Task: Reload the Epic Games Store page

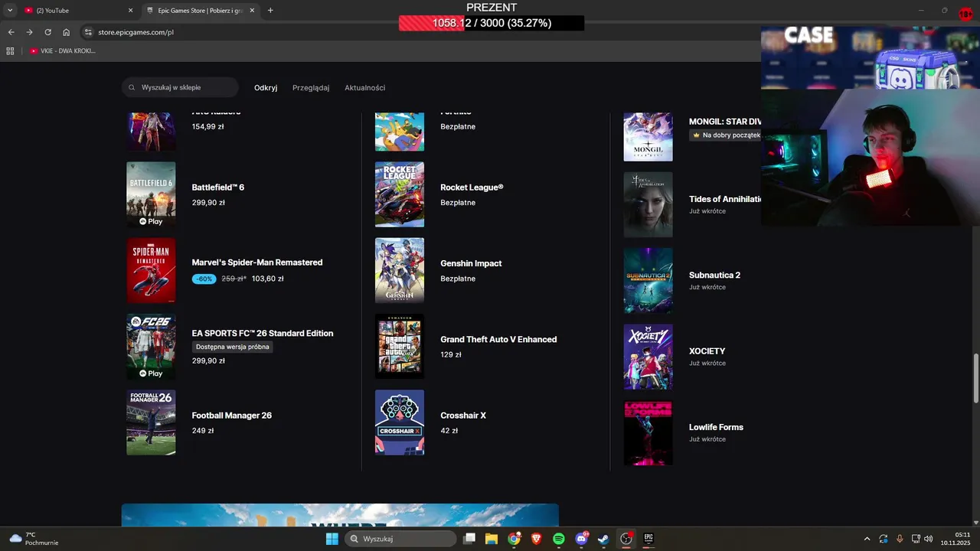Action: point(47,32)
